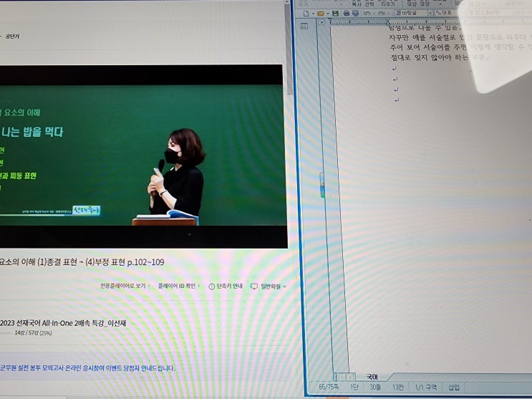Image resolution: width=532 pixels, height=399 pixels.
Task: Click the 1단 column indicator in status bar
Action: pyautogui.click(x=354, y=387)
